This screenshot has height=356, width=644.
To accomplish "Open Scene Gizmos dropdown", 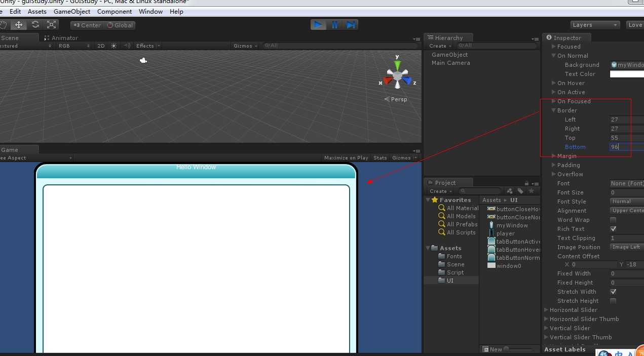I will coord(245,46).
